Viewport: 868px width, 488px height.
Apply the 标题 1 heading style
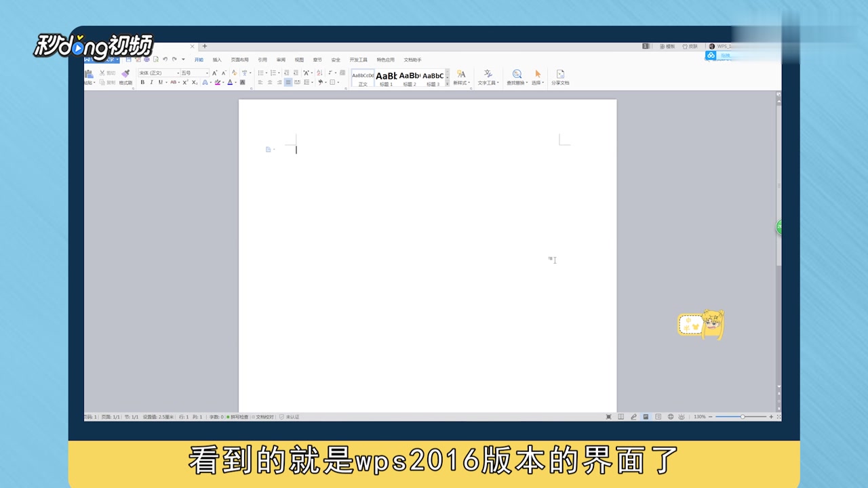(386, 78)
